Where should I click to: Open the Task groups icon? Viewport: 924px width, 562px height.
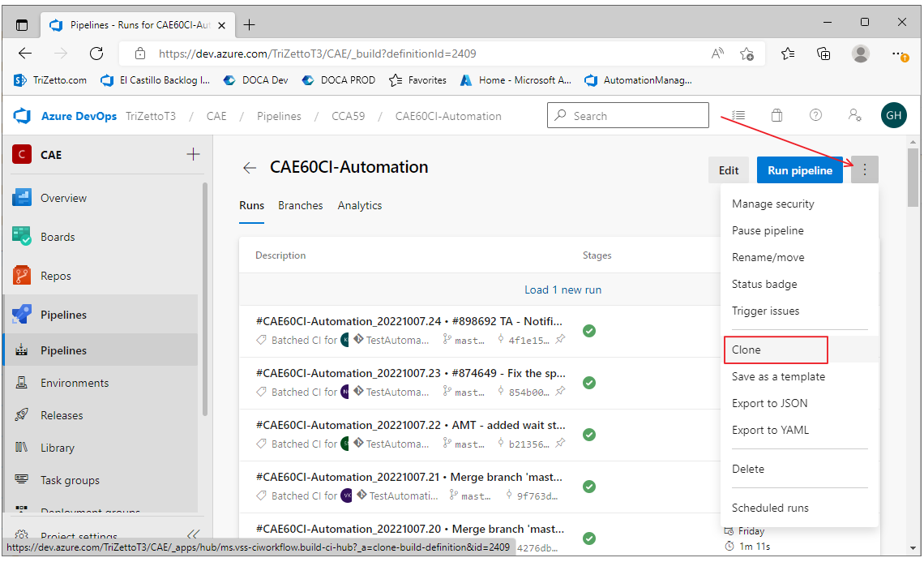tap(22, 479)
